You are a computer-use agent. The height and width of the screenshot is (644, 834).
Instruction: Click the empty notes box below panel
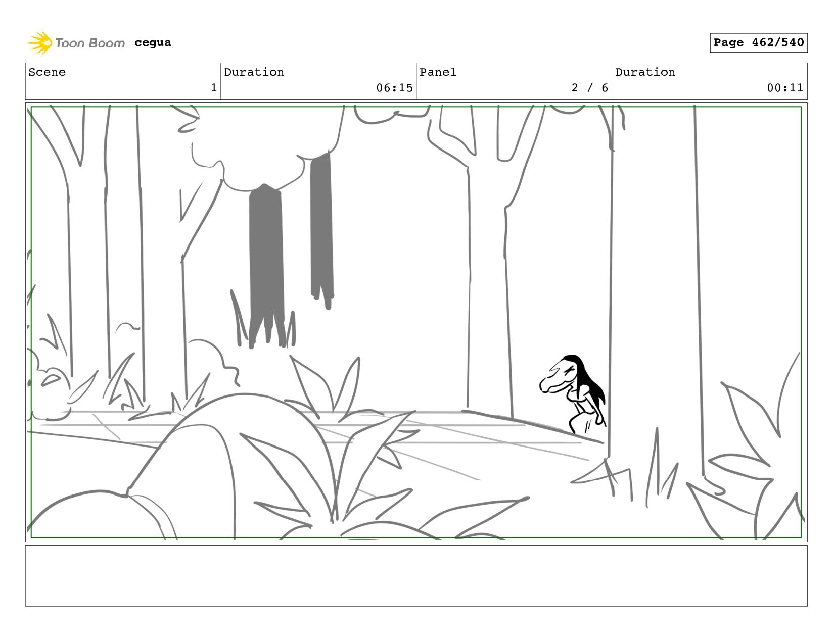pyautogui.click(x=416, y=575)
